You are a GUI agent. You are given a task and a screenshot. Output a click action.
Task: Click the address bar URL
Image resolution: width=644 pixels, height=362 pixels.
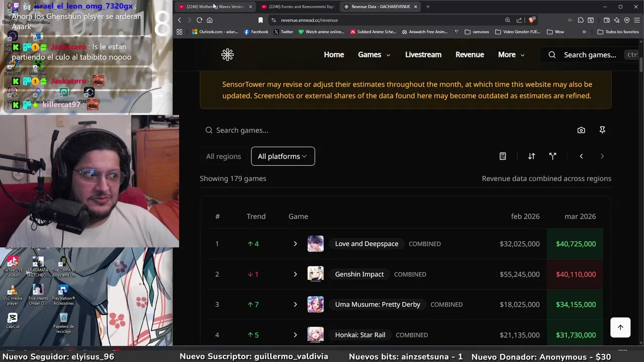click(x=309, y=20)
